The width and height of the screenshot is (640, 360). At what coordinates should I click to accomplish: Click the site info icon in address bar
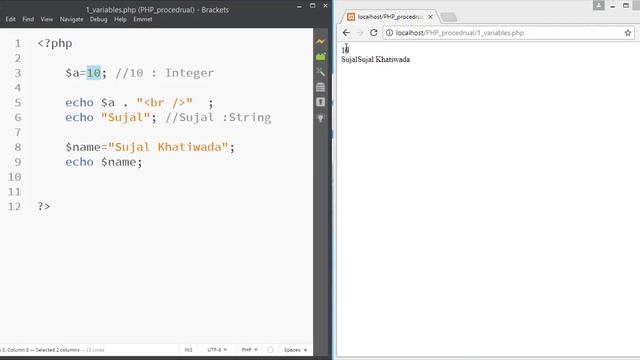pyautogui.click(x=389, y=33)
